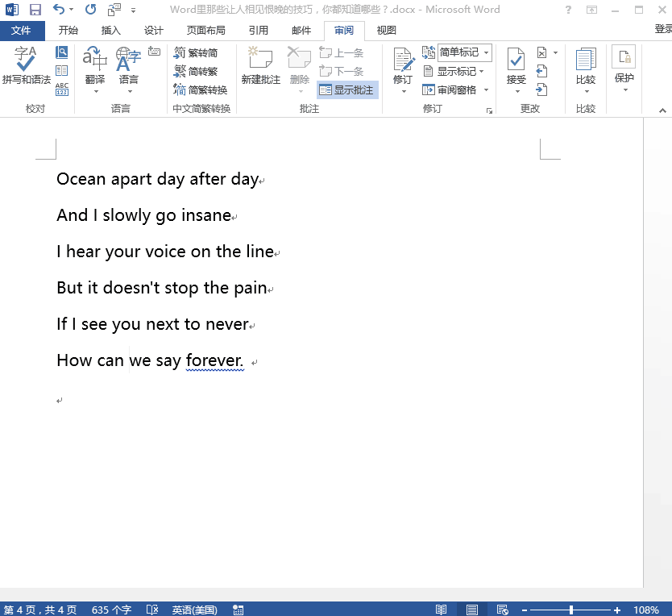Click 登录 sign in link

coord(663,29)
